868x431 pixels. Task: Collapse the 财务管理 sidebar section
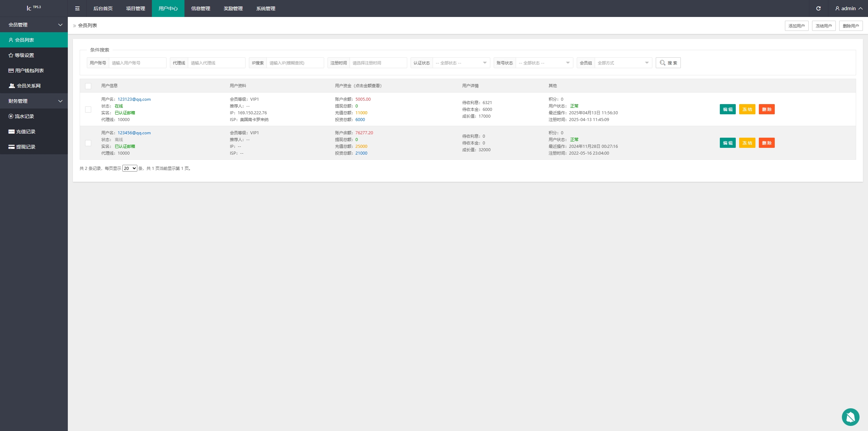click(x=34, y=101)
